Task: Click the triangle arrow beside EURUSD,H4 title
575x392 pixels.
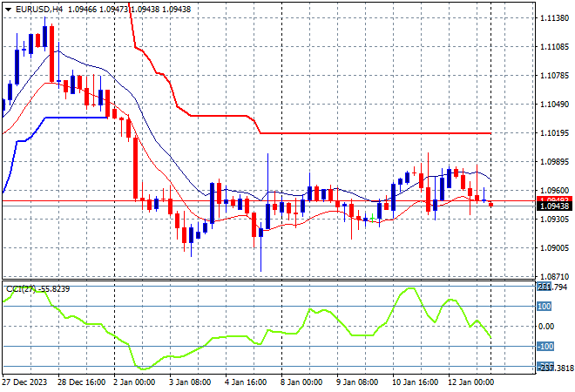Action: tap(8, 8)
